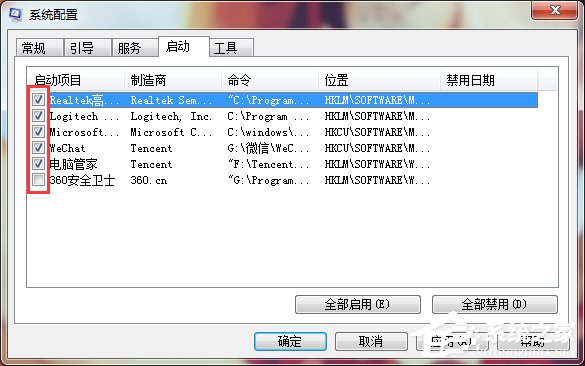
Task: Select the Microsoft... item name
Action: click(x=84, y=132)
